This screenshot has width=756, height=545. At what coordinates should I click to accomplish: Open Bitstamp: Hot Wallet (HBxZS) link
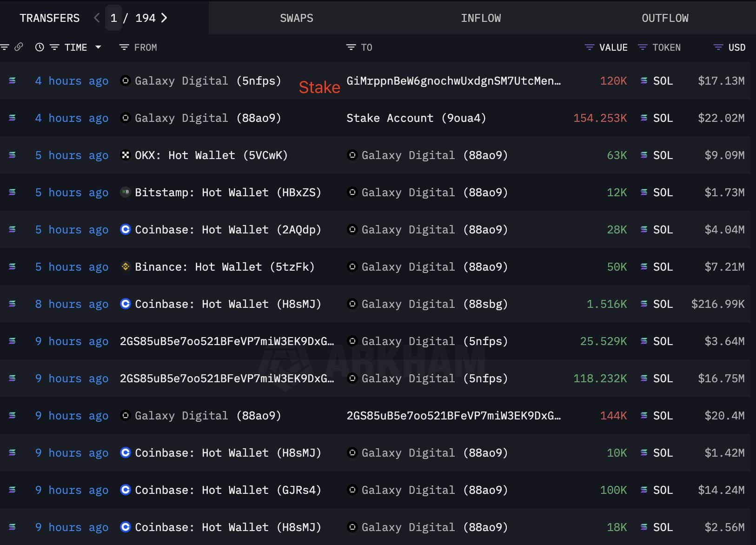228,192
